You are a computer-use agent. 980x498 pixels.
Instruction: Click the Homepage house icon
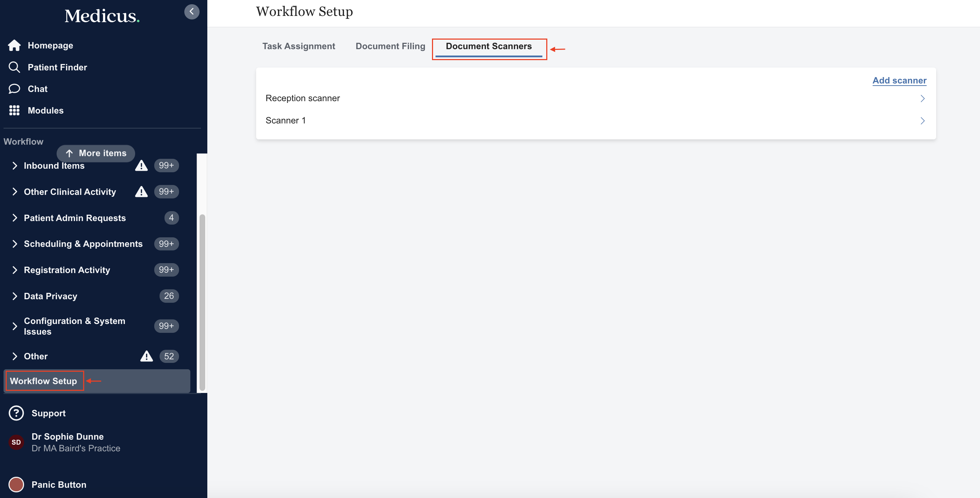click(14, 45)
